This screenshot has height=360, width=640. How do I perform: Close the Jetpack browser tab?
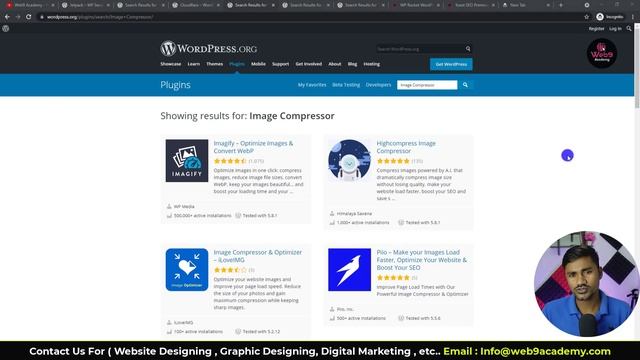click(108, 5)
